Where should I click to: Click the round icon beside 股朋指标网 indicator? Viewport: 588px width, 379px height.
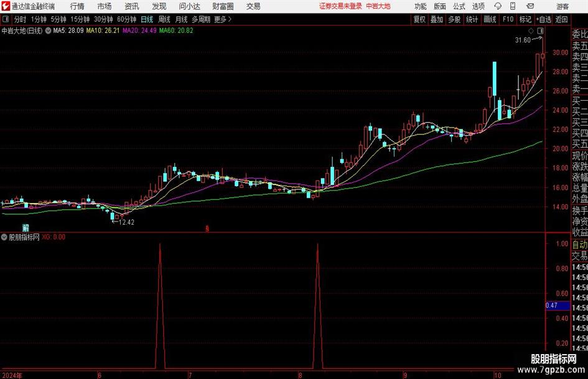(x=4, y=237)
